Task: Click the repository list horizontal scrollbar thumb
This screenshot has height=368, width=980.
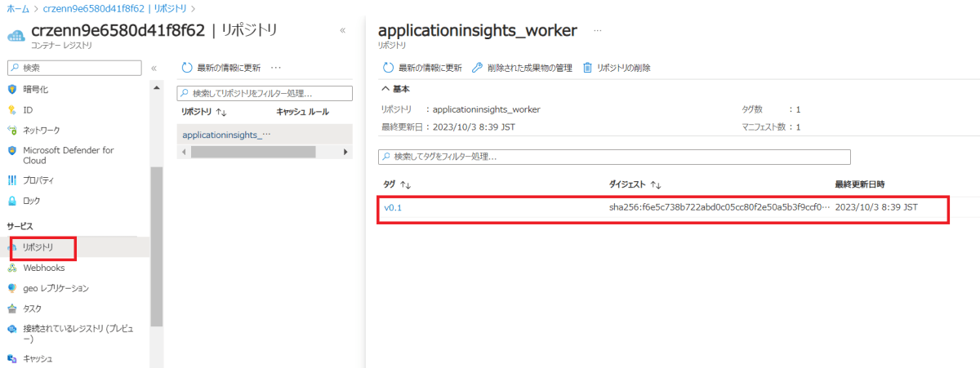Action: (252, 152)
